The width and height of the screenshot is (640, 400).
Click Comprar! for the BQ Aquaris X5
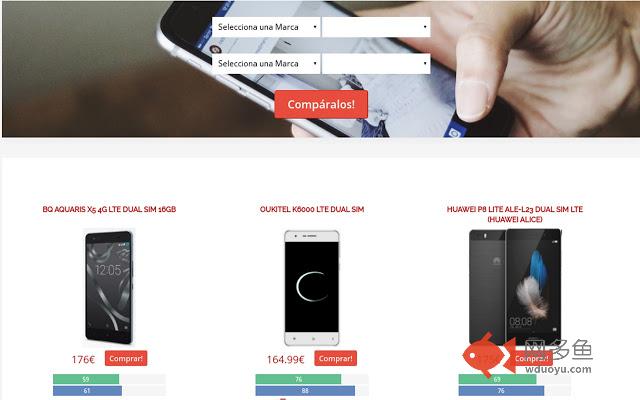tap(126, 358)
